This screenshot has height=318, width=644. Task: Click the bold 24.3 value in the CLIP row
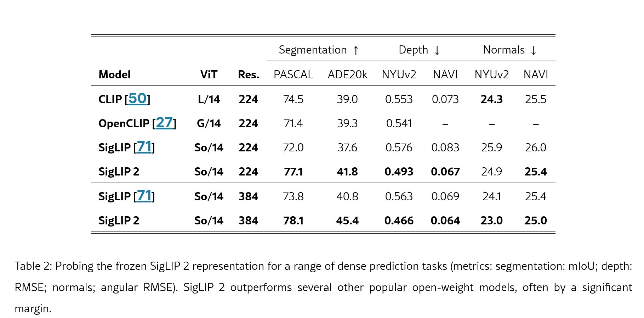(491, 99)
